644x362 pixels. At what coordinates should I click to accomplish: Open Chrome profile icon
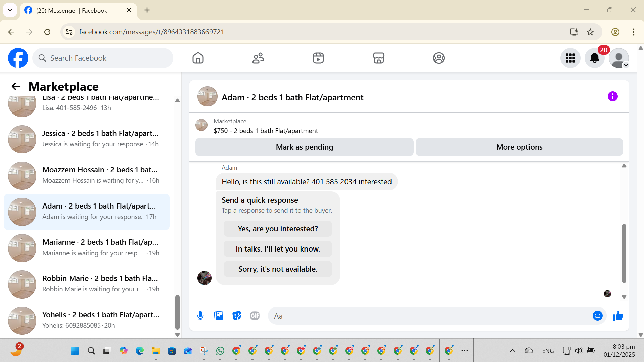[x=615, y=32]
